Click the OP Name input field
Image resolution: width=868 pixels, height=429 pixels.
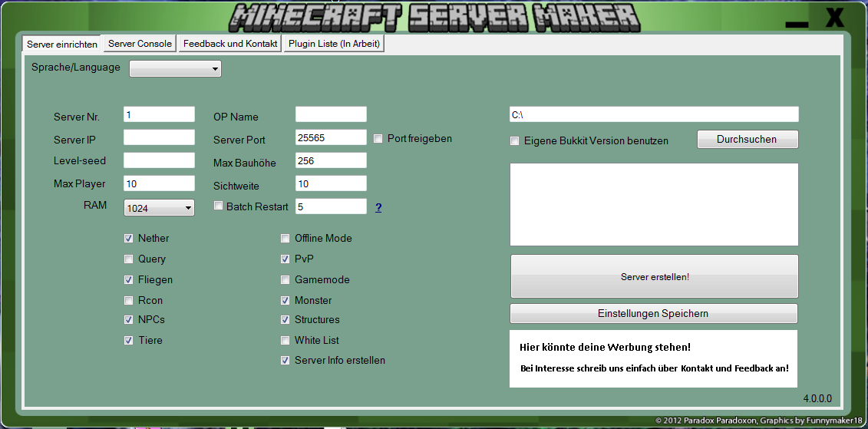(331, 114)
